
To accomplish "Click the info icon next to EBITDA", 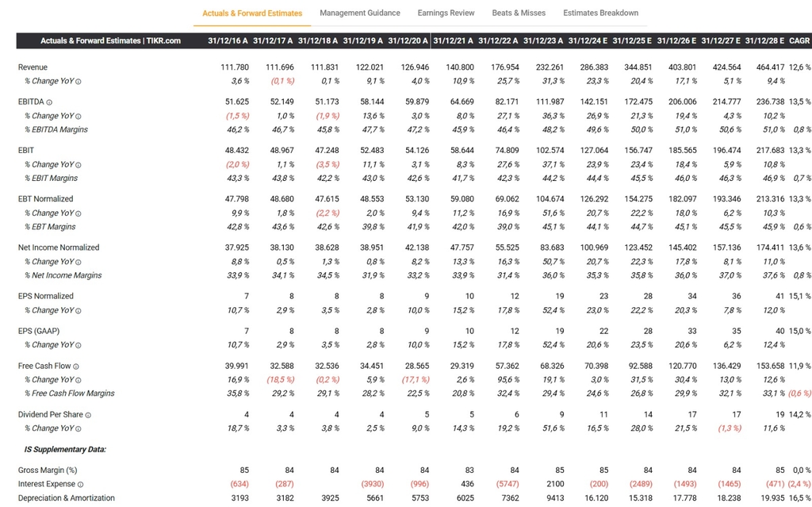I will pos(49,102).
